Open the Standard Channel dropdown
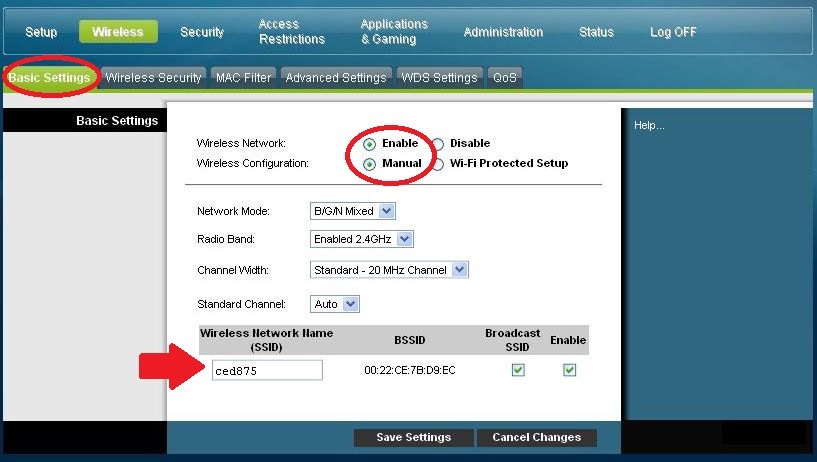The width and height of the screenshot is (817, 462). point(335,304)
